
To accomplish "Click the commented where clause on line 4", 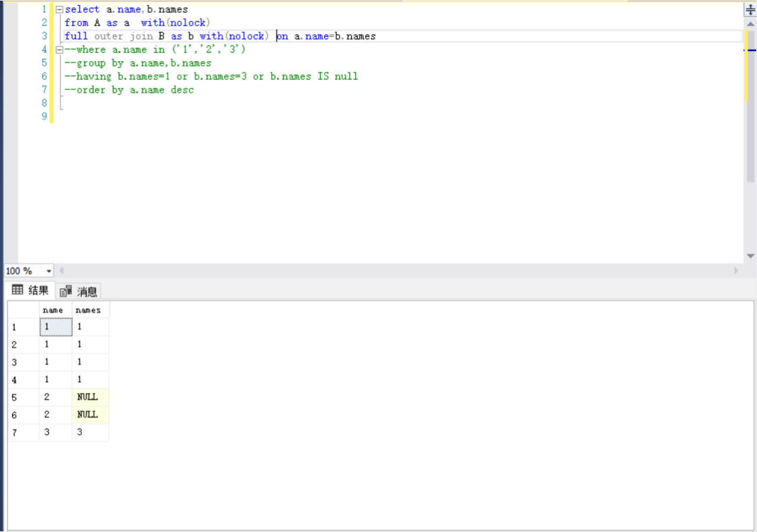I will (155, 50).
